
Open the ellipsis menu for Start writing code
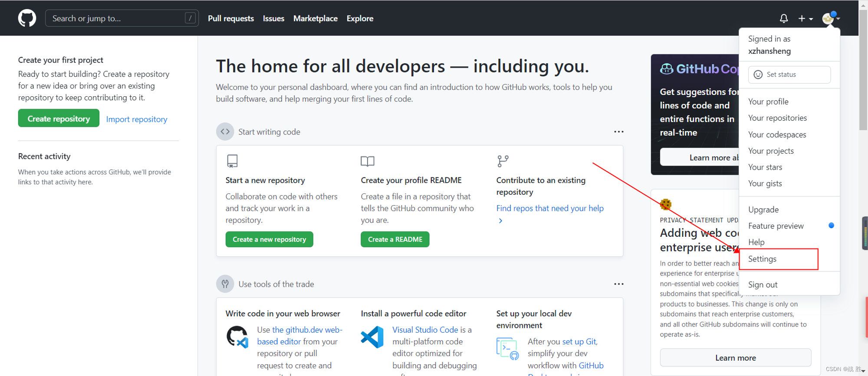pos(618,131)
